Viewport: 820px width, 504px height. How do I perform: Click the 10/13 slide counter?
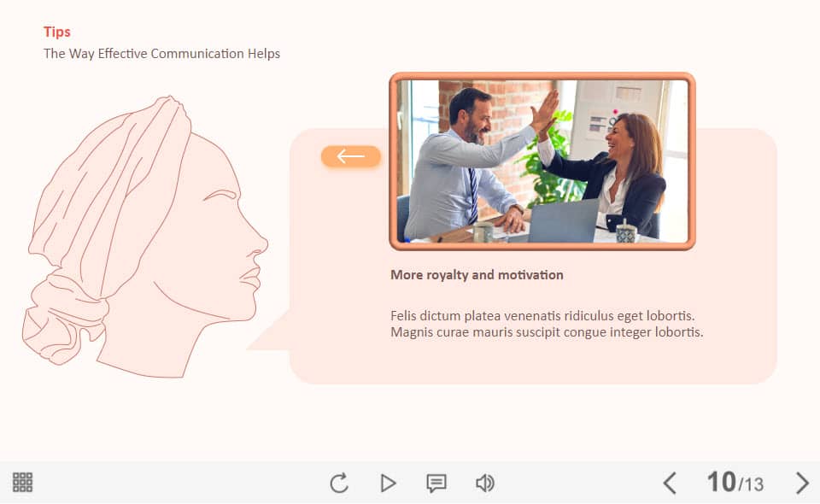[x=735, y=482]
